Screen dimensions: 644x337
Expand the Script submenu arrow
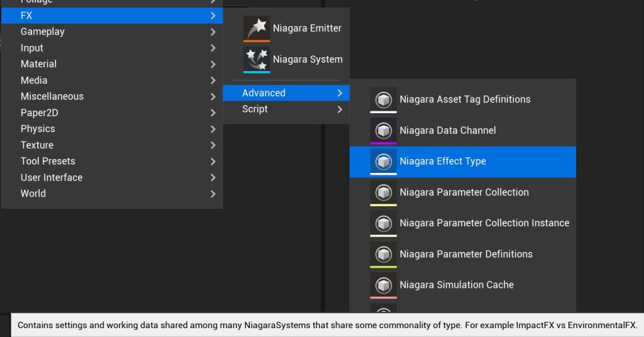coord(340,109)
